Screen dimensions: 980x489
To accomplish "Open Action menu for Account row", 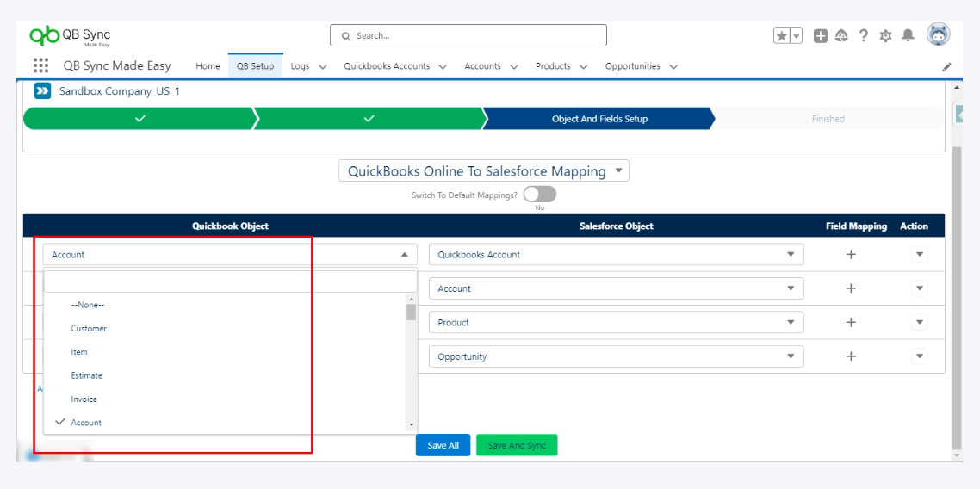I will [x=920, y=288].
